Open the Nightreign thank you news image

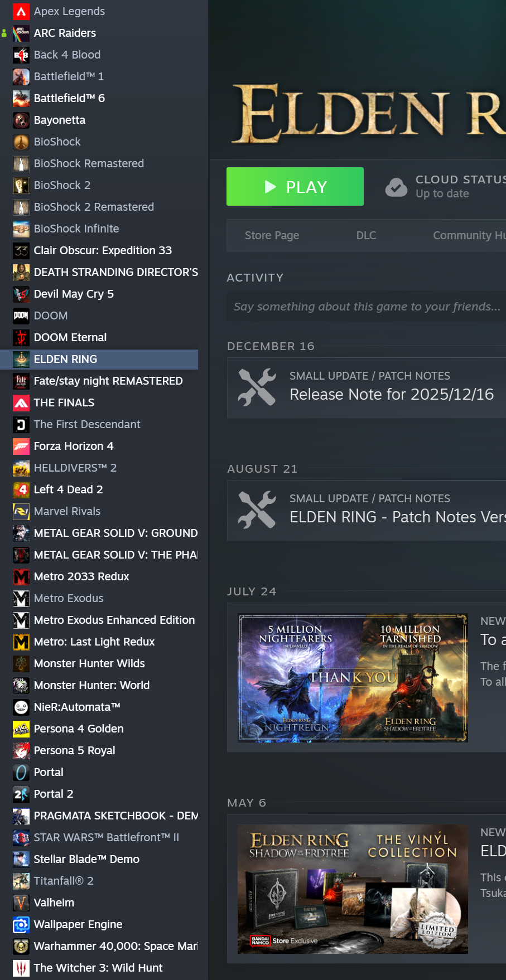(x=353, y=678)
